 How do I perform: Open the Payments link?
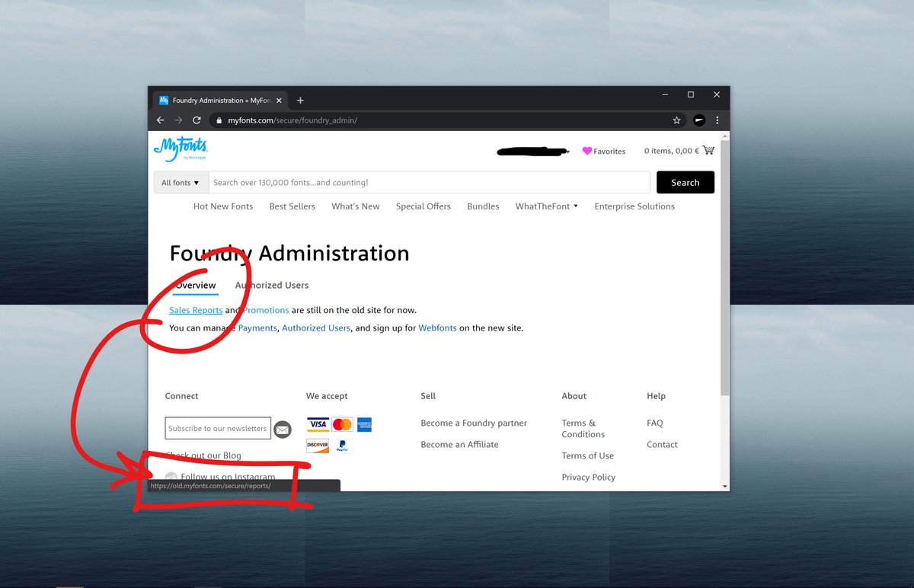[x=257, y=328]
